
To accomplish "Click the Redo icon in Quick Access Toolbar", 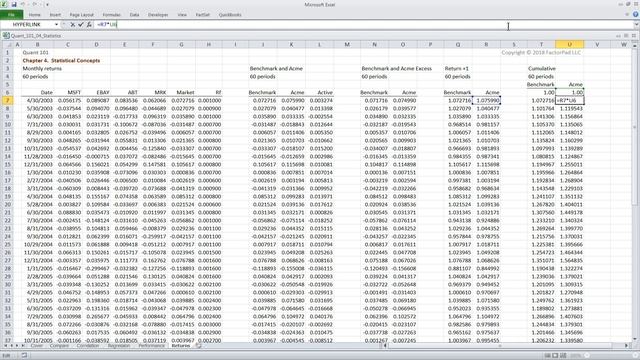I will [x=35, y=4].
